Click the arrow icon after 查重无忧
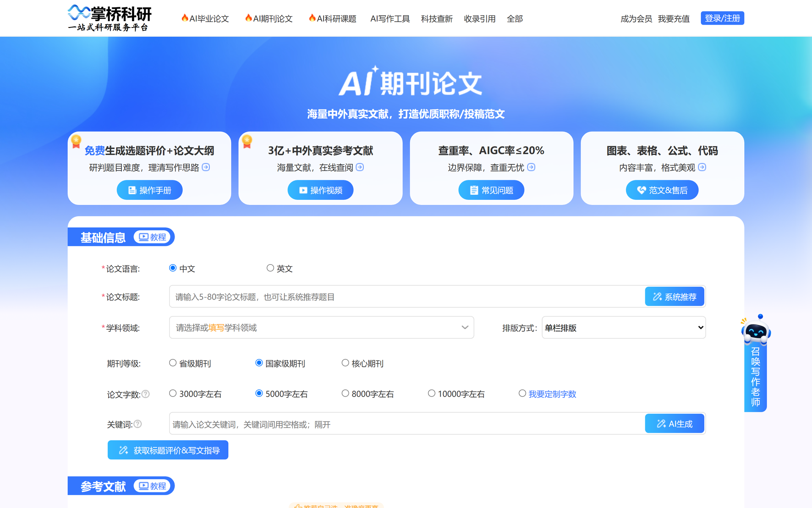The height and width of the screenshot is (508, 812). point(531,167)
